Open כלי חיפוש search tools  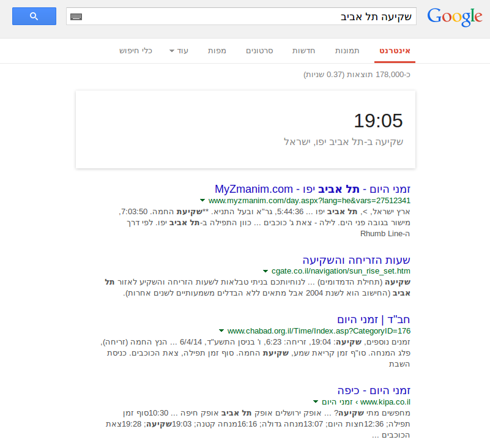(x=136, y=51)
